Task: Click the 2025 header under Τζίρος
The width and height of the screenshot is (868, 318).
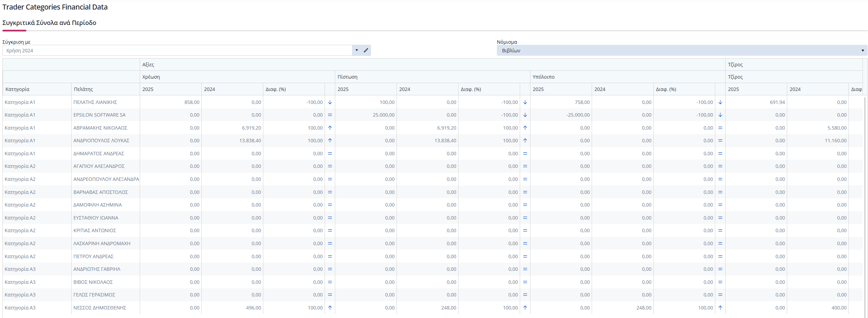Action: [756, 89]
